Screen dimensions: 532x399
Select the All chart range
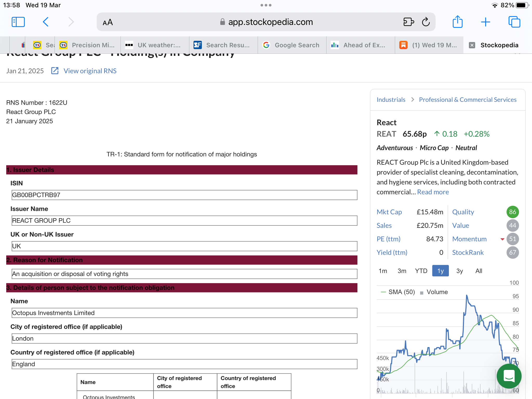(x=479, y=271)
